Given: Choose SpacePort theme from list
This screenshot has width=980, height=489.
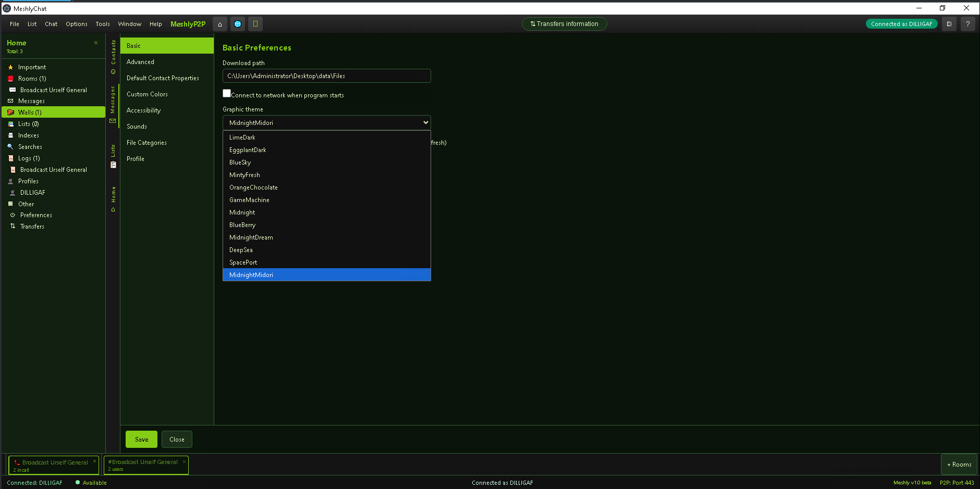Looking at the screenshot, I should tap(327, 262).
